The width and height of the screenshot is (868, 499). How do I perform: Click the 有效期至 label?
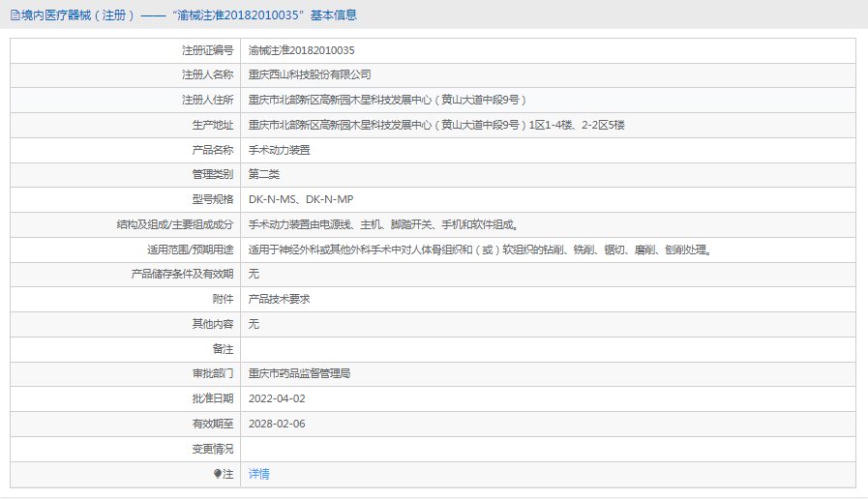tap(213, 424)
